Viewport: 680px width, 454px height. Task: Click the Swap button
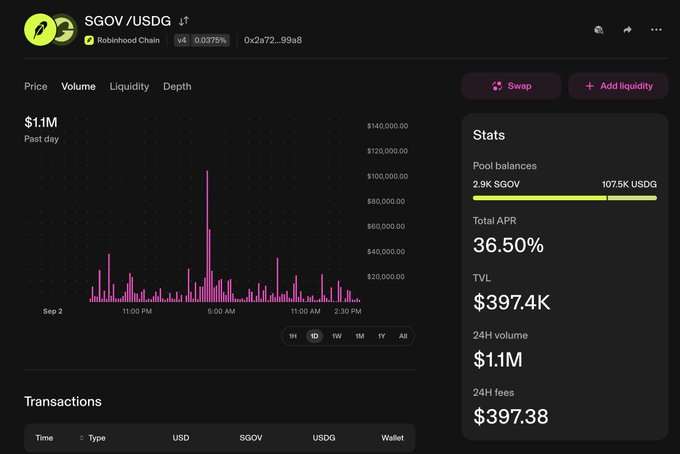pos(511,86)
